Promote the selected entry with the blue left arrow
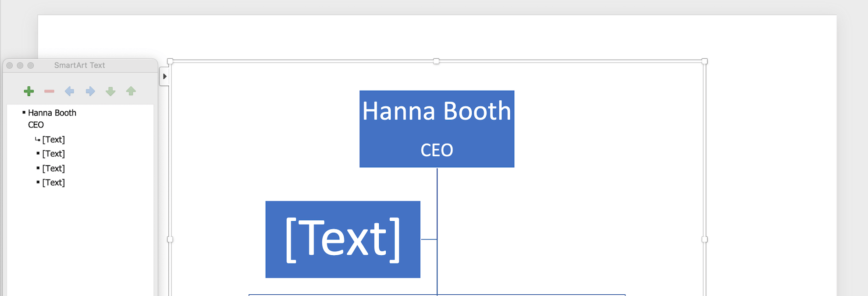The image size is (868, 296). point(70,91)
